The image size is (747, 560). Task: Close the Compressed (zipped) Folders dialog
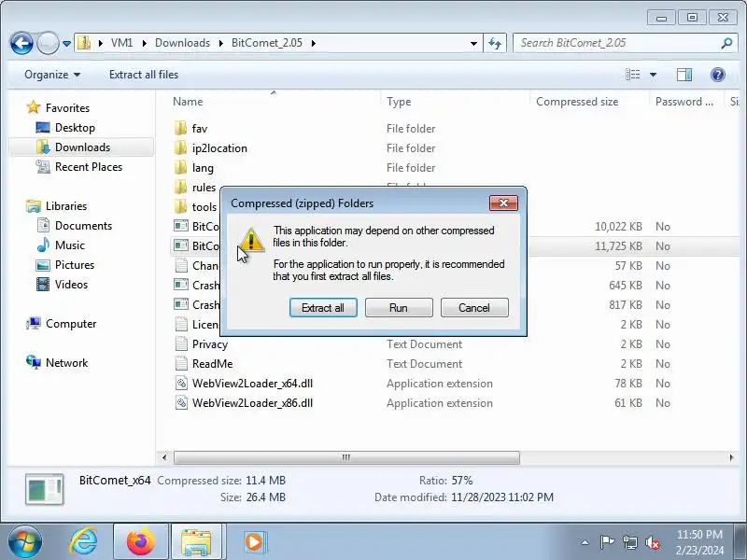coord(503,203)
